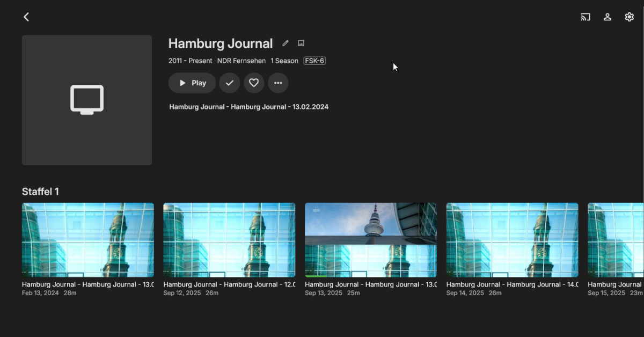This screenshot has height=337, width=644.
Task: Edit metadata with the pencil icon
Action: click(286, 43)
